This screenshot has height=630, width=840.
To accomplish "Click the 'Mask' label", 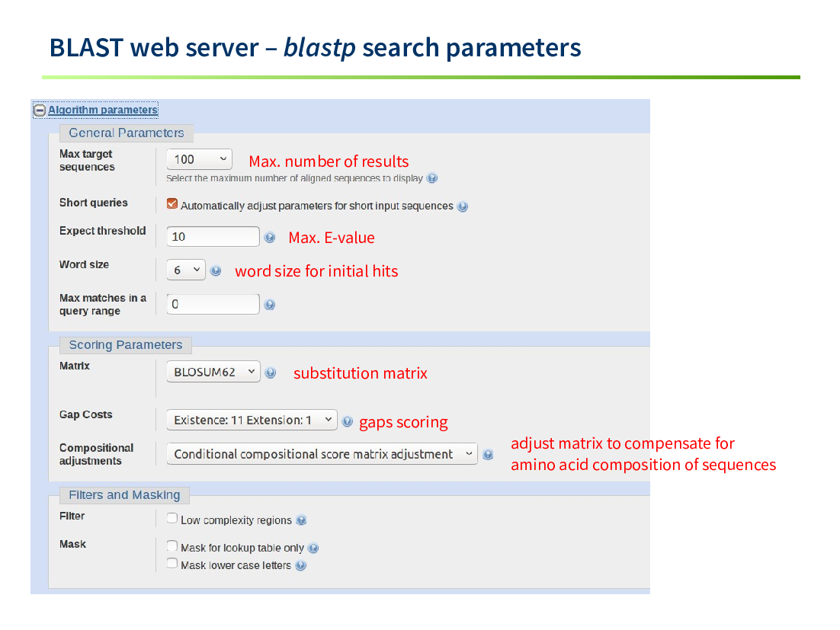I will [x=72, y=545].
